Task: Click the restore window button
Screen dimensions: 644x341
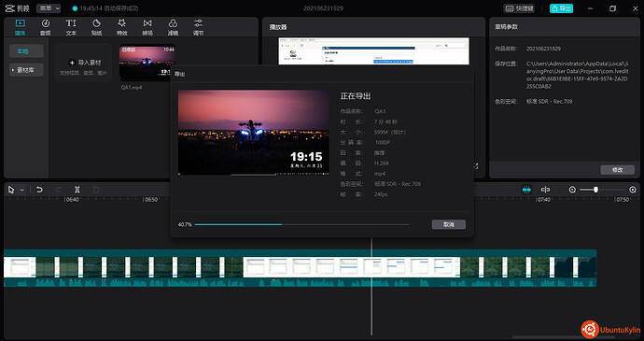Action: point(612,8)
